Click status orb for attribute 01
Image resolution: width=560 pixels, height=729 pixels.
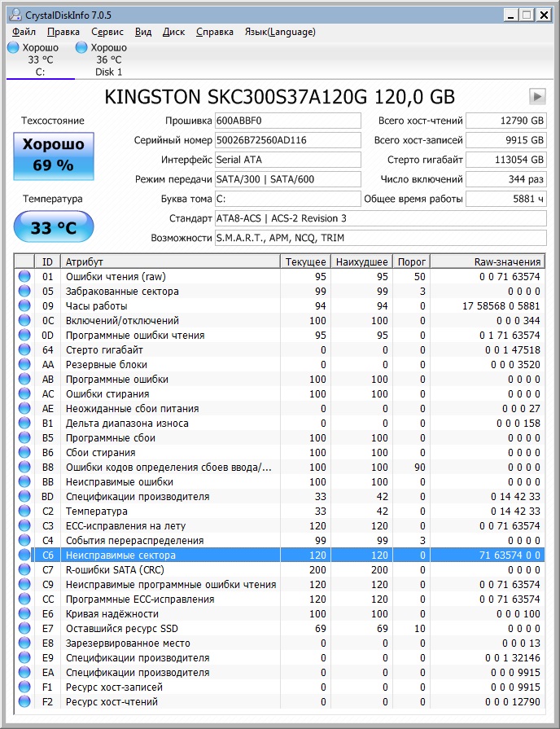point(24,276)
